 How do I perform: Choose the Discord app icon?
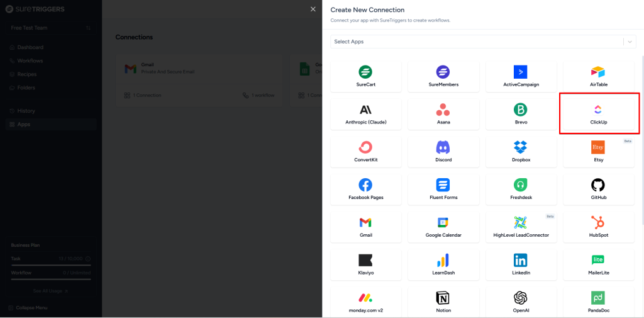pyautogui.click(x=443, y=147)
